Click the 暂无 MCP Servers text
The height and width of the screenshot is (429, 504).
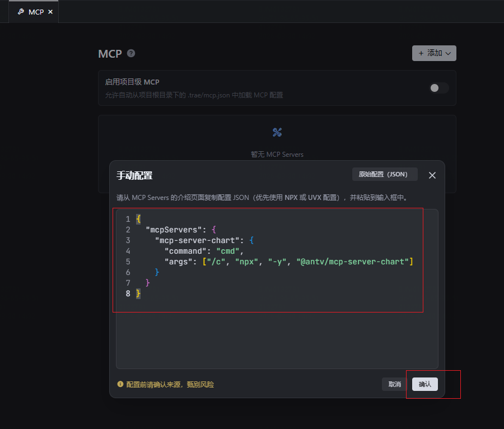(x=277, y=155)
